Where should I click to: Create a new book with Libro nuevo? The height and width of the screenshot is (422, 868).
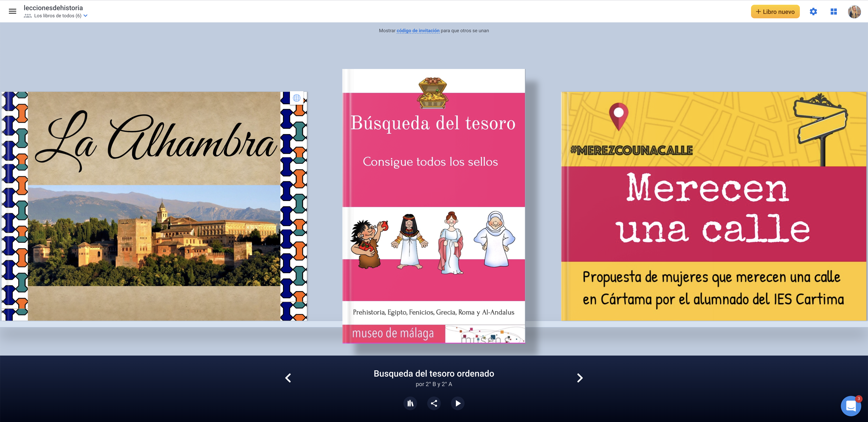coord(775,12)
